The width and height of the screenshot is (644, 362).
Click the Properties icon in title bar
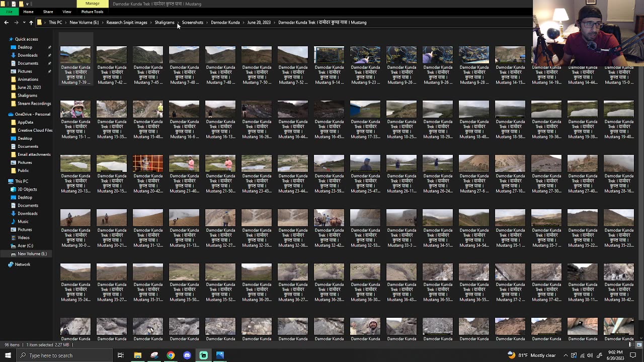pyautogui.click(x=14, y=4)
